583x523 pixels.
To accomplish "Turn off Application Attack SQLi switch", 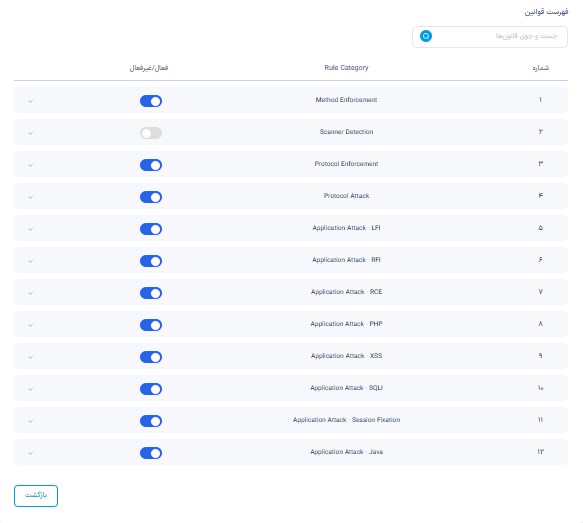I will (x=151, y=389).
